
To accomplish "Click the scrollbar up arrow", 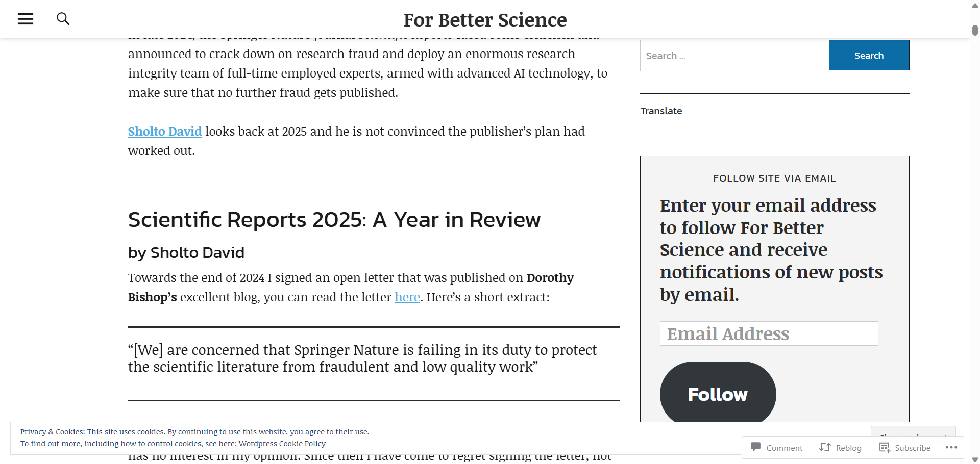I will point(975,6).
